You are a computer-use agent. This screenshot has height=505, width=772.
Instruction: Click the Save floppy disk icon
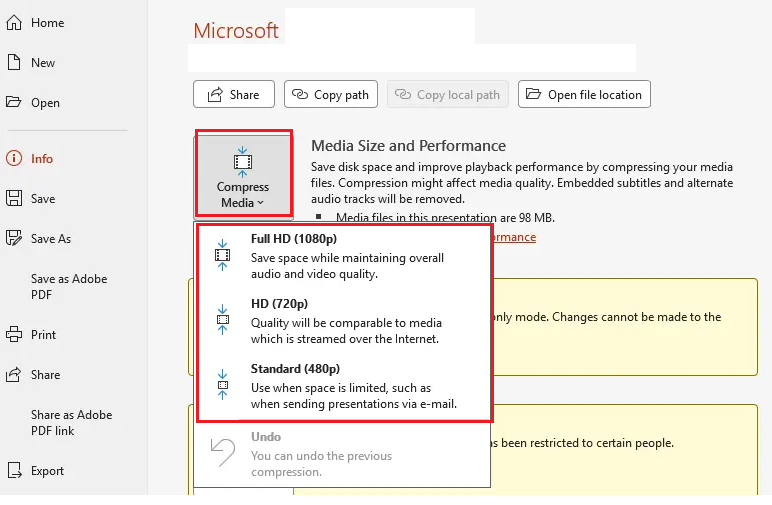(14, 198)
